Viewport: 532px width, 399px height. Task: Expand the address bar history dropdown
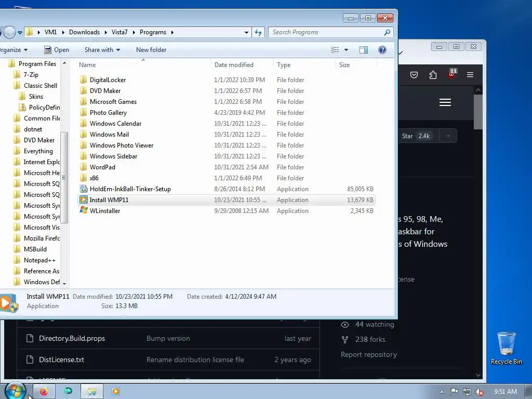coord(246,33)
